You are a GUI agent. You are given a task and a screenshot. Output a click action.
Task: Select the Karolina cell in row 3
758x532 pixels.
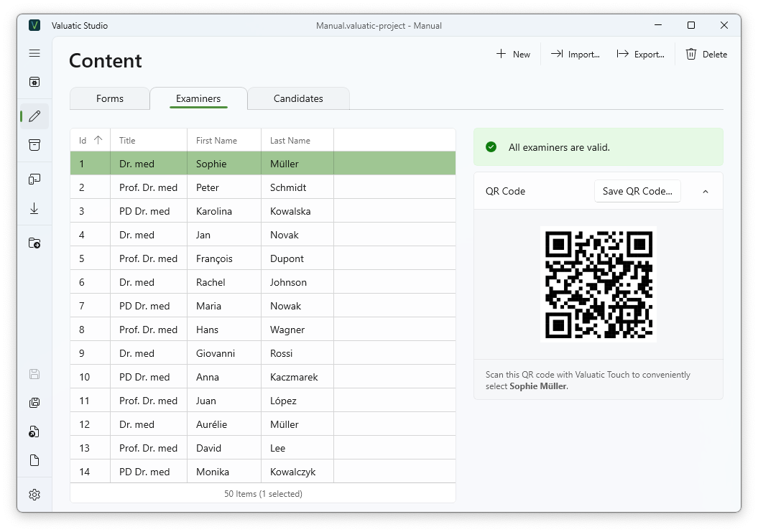[224, 210]
